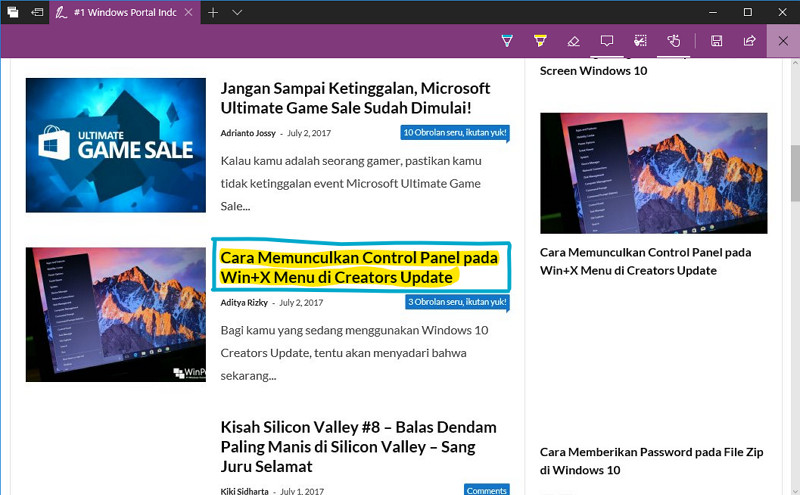Image resolution: width=800 pixels, height=495 pixels.
Task: Click the July 2, 2017 date under Game Sale
Action: click(309, 133)
